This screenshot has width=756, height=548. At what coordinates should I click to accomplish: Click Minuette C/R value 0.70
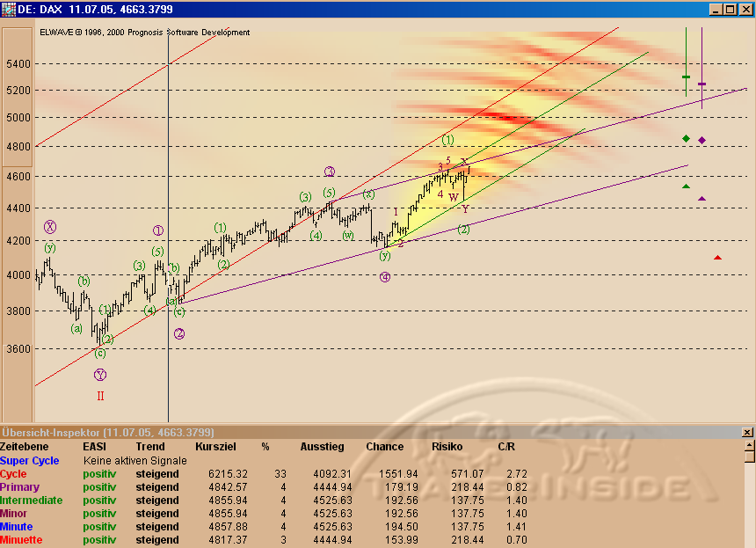pyautogui.click(x=517, y=540)
